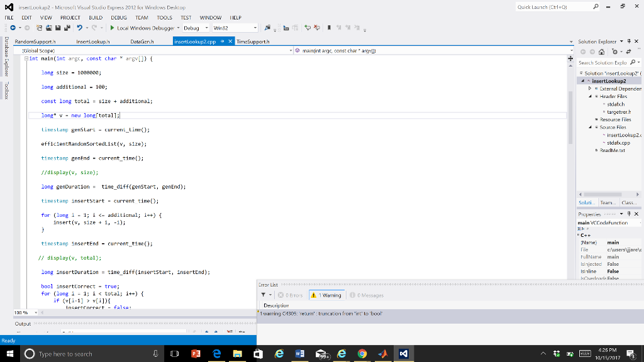This screenshot has width=644, height=362.
Task: Click the Save icon on the toolbar
Action: pos(58,27)
